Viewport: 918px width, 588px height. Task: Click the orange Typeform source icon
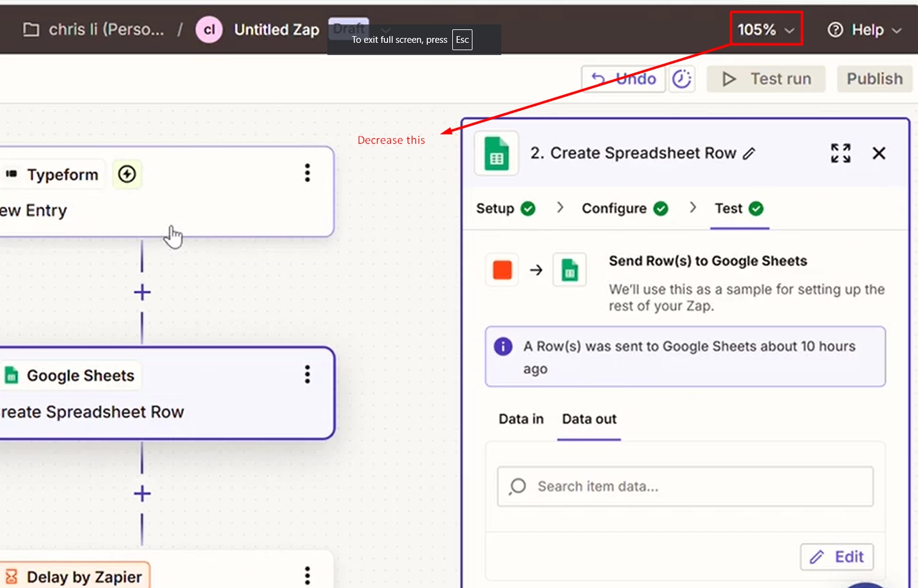coord(502,270)
